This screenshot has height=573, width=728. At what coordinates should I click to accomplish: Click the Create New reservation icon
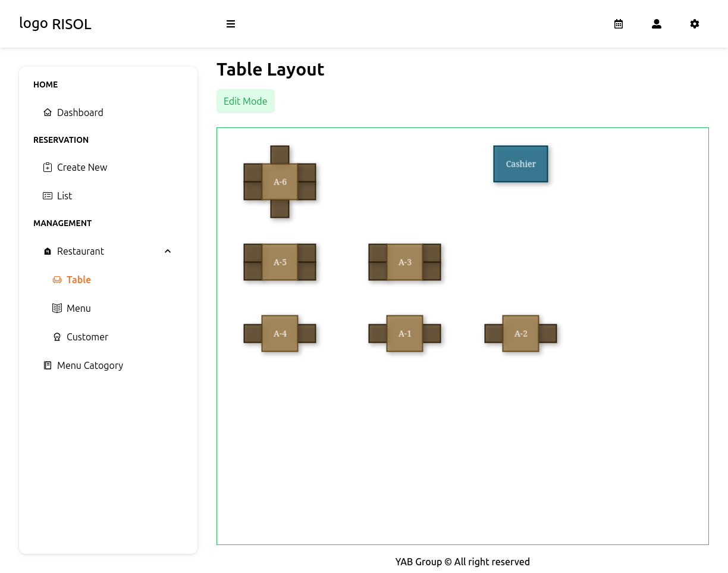point(47,167)
